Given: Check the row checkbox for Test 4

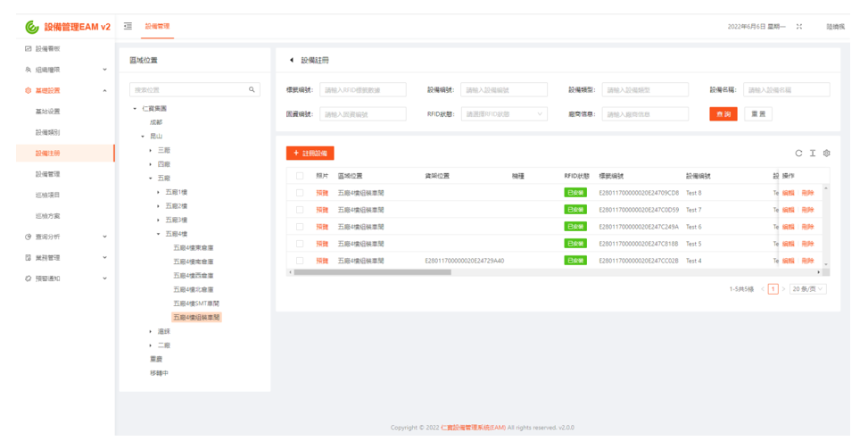Looking at the screenshot, I should [300, 261].
